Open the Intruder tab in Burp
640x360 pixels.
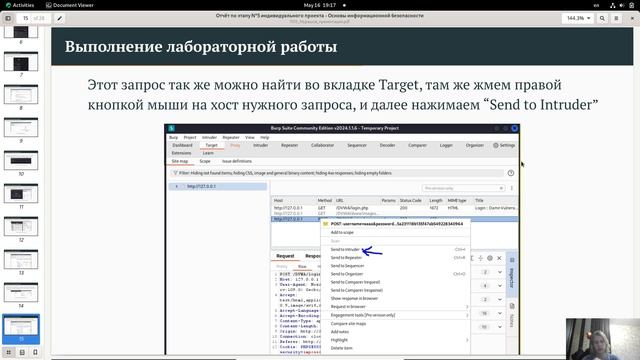coord(260,145)
